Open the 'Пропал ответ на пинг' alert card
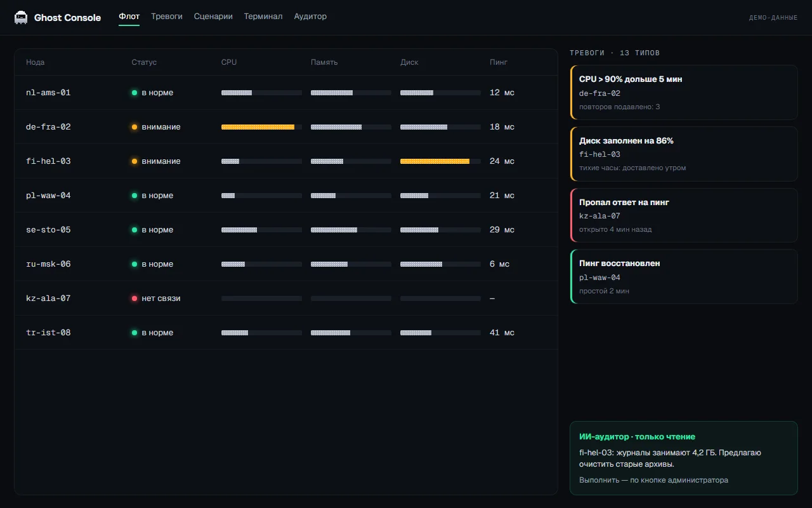The width and height of the screenshot is (812, 508). coord(684,215)
